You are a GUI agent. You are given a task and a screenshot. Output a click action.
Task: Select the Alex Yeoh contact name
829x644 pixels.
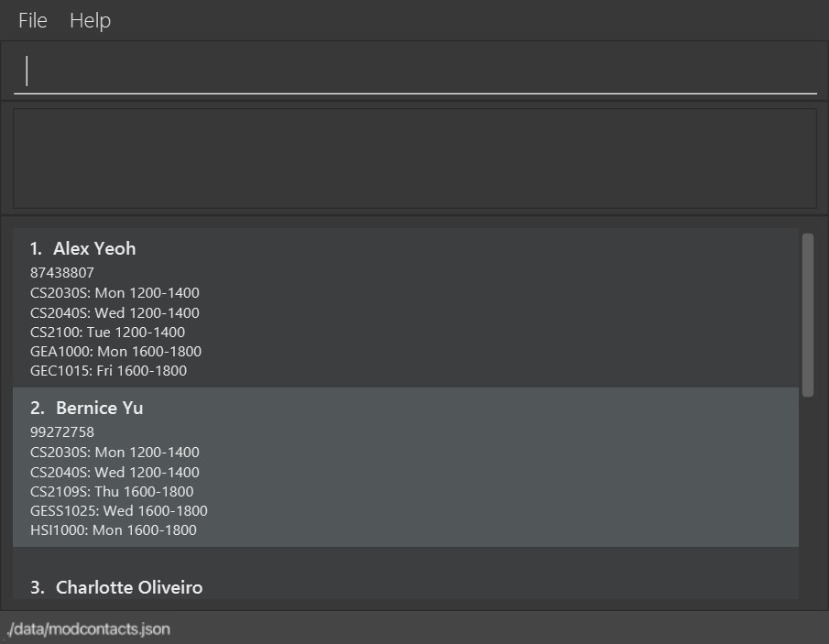[94, 248]
